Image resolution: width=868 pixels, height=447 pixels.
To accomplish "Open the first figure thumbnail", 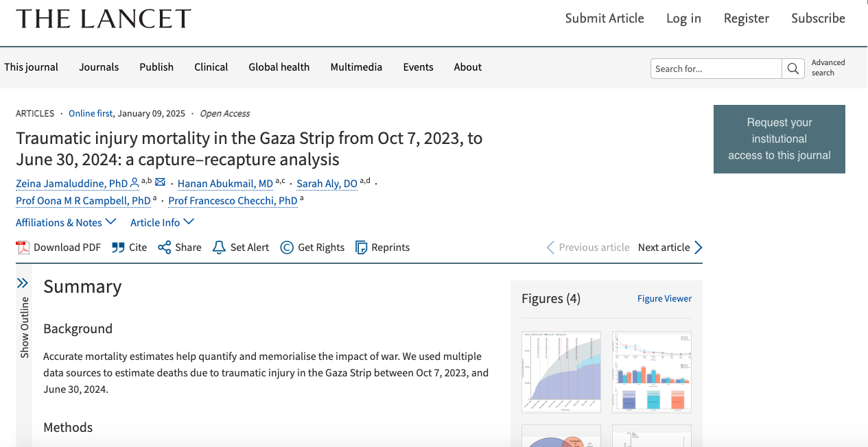I will 561,372.
